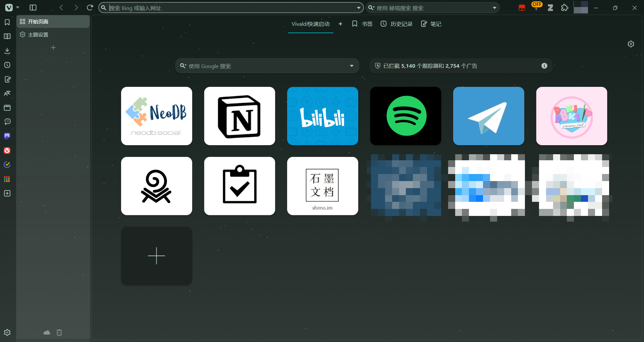644x342 pixels.
Task: Open the Window panel
Action: click(x=7, y=108)
